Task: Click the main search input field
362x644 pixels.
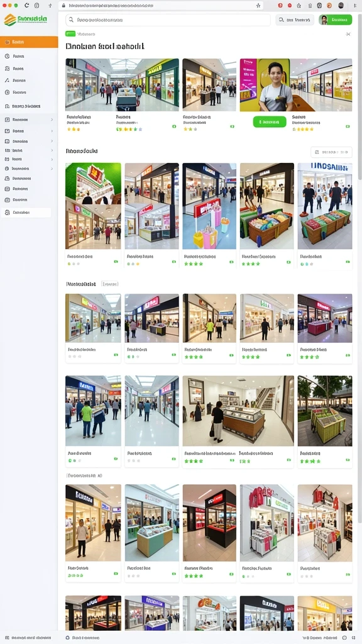Action: pyautogui.click(x=168, y=19)
